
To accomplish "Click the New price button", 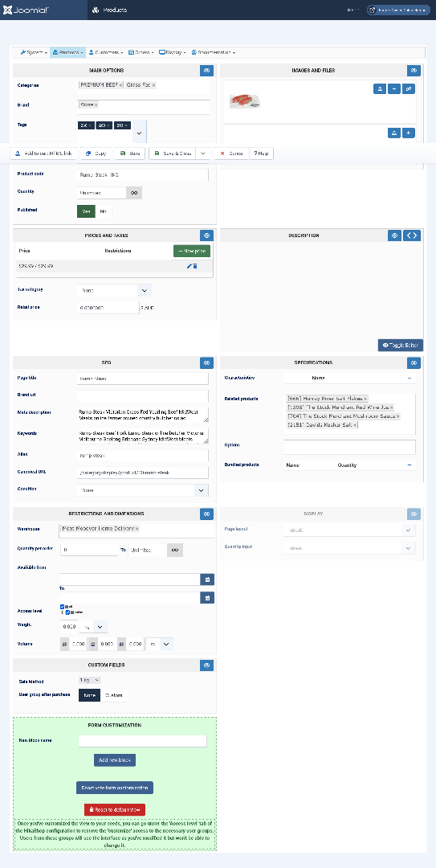I will click(191, 251).
